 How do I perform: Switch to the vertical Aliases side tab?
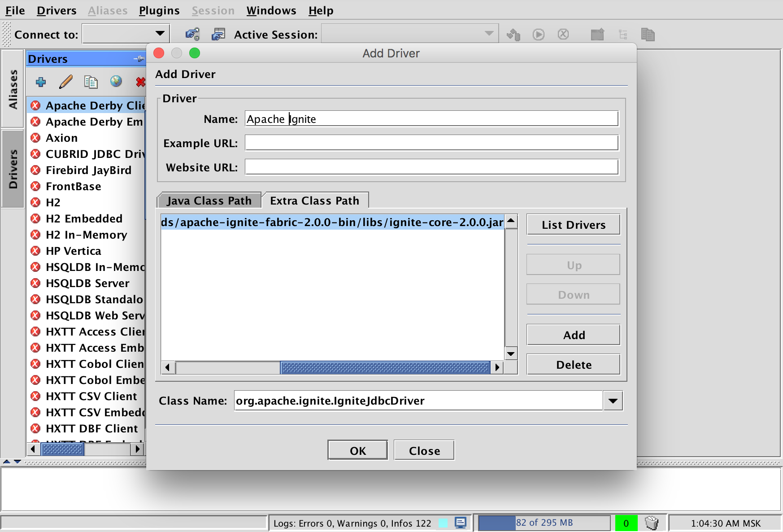coord(13,89)
